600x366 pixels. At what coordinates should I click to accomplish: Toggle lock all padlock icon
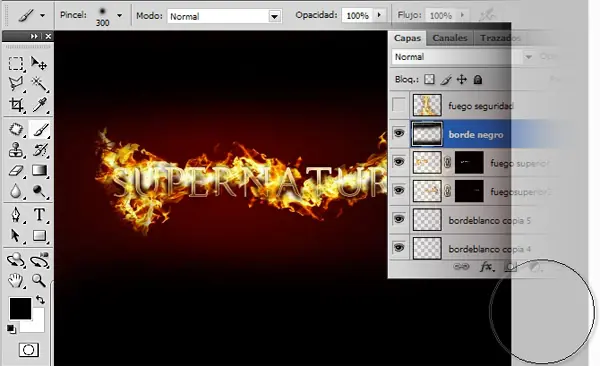coord(478,79)
